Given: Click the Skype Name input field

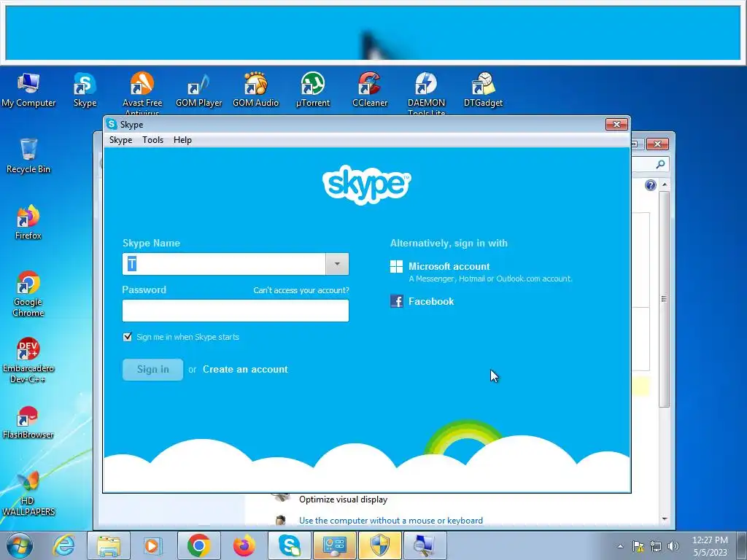Looking at the screenshot, I should tap(224, 264).
